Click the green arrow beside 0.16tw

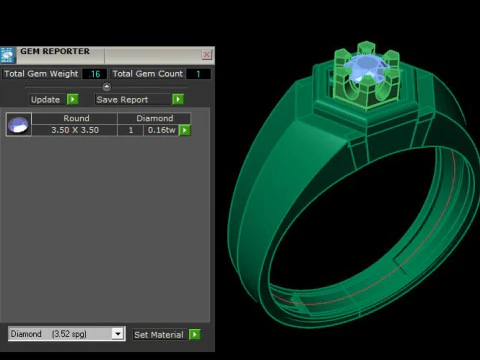(185, 130)
